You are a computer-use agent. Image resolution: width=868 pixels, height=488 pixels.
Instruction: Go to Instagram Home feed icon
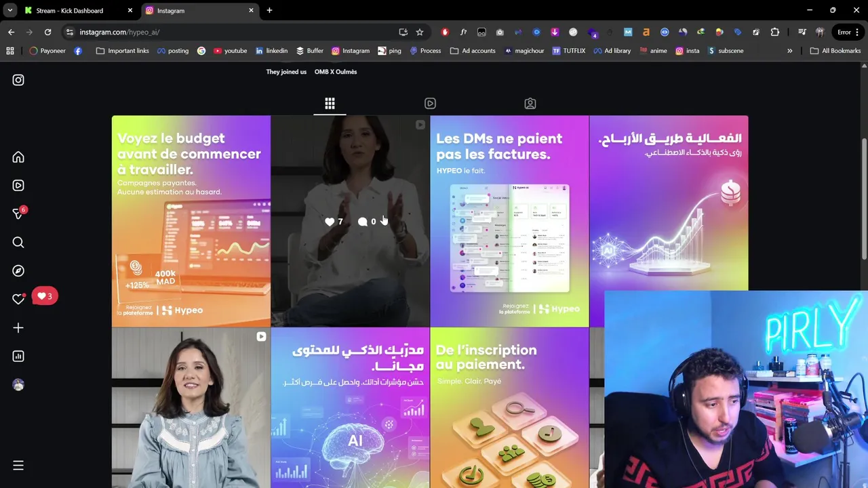coord(18,157)
